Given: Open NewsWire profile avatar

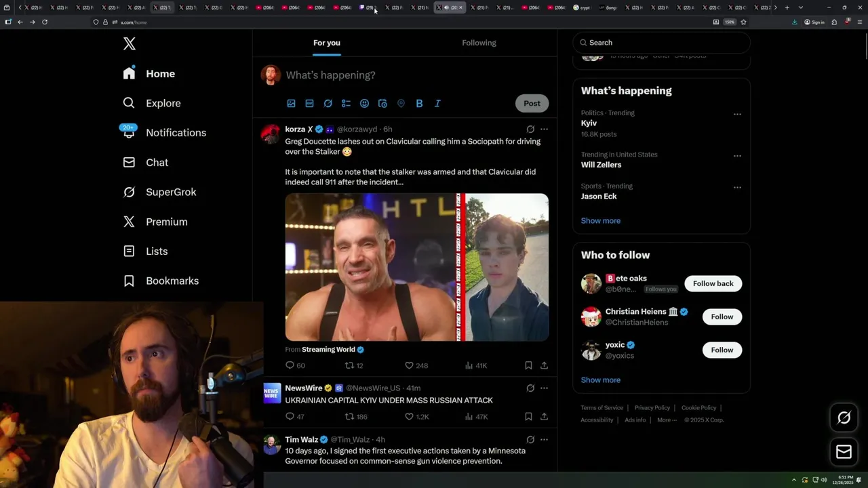Looking at the screenshot, I should point(272,393).
